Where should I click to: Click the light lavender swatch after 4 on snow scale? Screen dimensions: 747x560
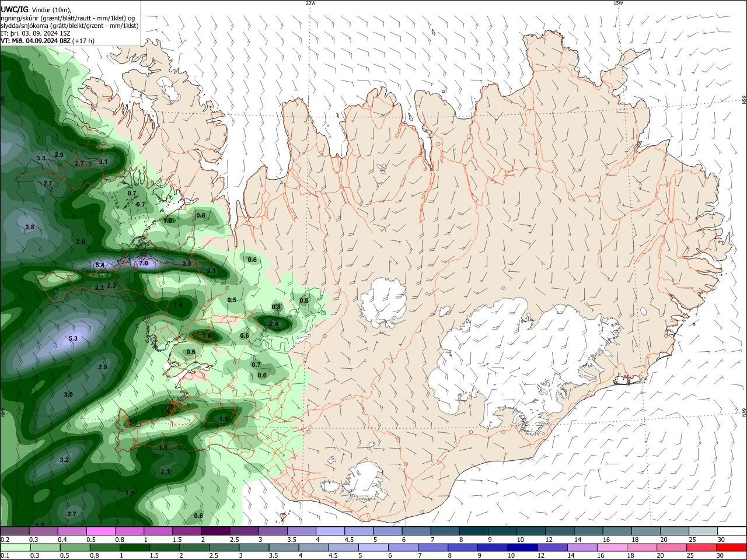point(330,531)
